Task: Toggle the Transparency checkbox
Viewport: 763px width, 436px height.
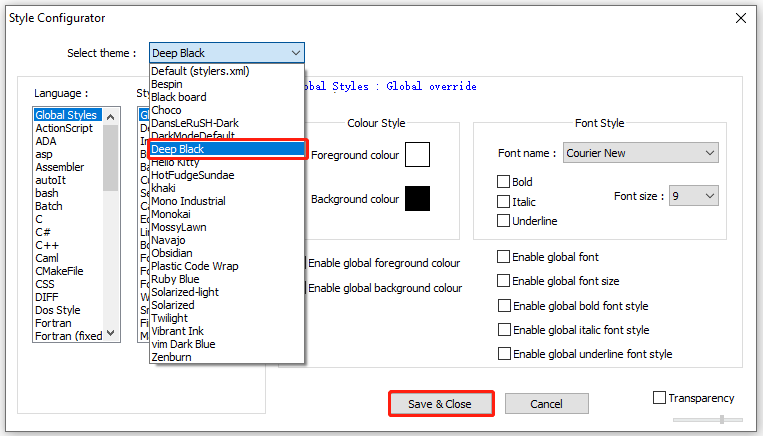Action: (659, 398)
